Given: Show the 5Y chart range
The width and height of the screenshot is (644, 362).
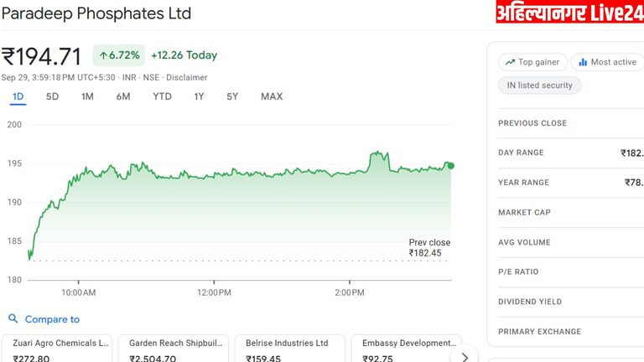Looking at the screenshot, I should [x=232, y=96].
